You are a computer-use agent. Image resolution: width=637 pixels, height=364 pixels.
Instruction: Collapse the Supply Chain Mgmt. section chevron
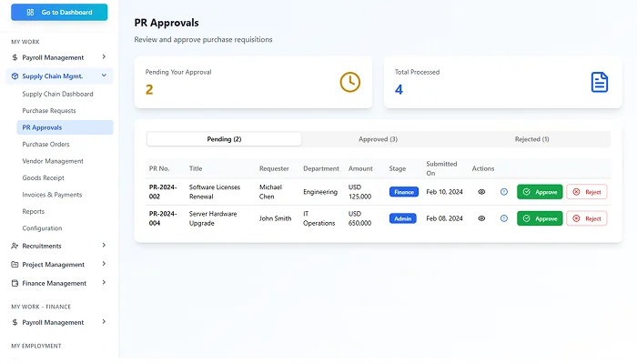click(104, 76)
